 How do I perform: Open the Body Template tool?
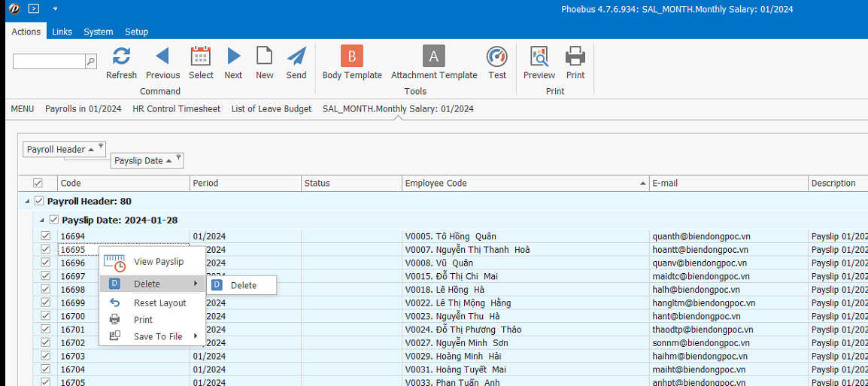pyautogui.click(x=352, y=56)
